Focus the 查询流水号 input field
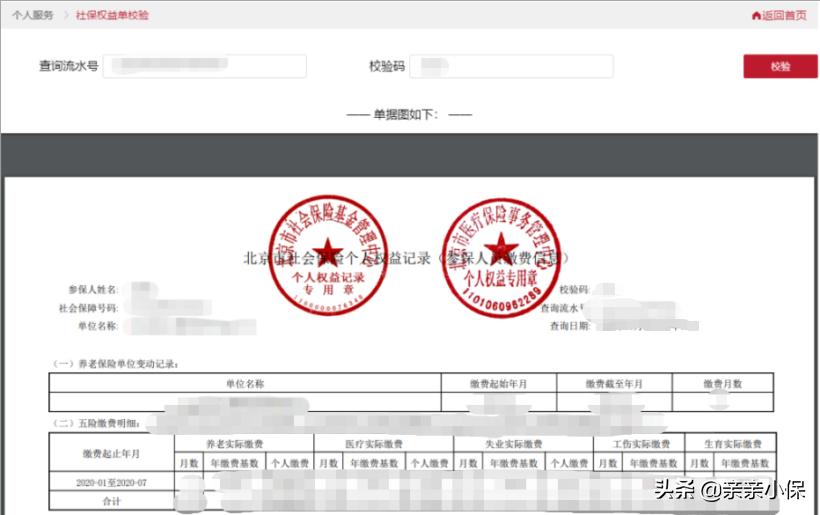The width and height of the screenshot is (820, 515). [x=204, y=66]
